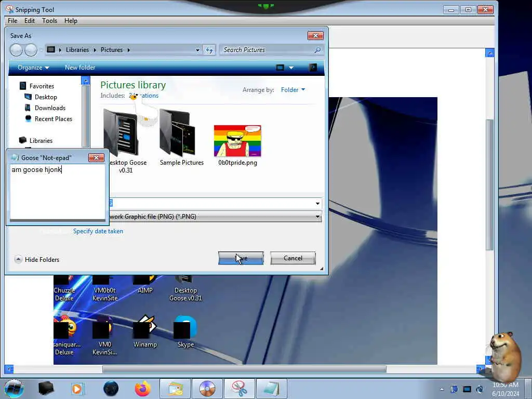Expand the address bar history dropdown
The width and height of the screenshot is (532, 399).
coord(197,50)
